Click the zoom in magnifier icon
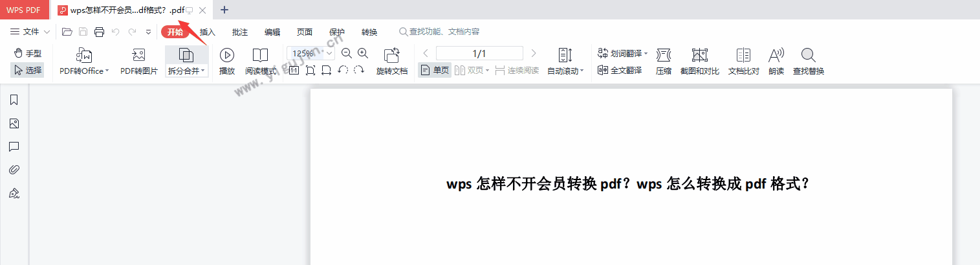Viewport: 980px width, 265px height. coord(363,53)
